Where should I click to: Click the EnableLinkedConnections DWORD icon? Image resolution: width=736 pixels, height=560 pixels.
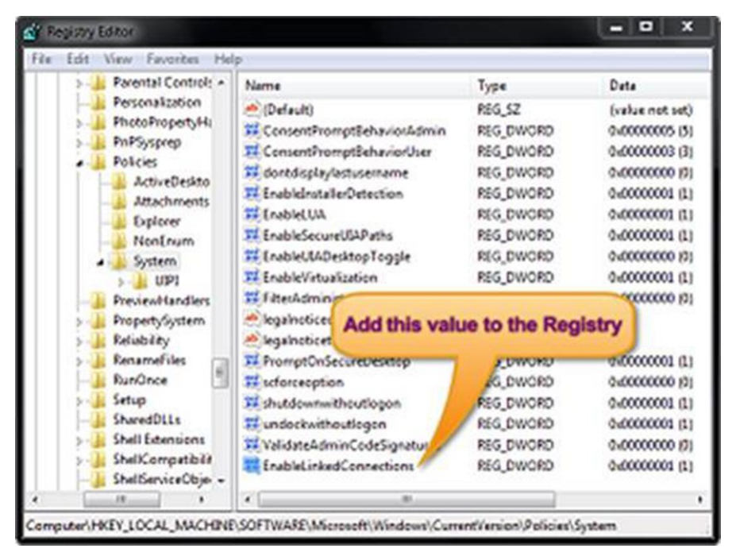(252, 465)
